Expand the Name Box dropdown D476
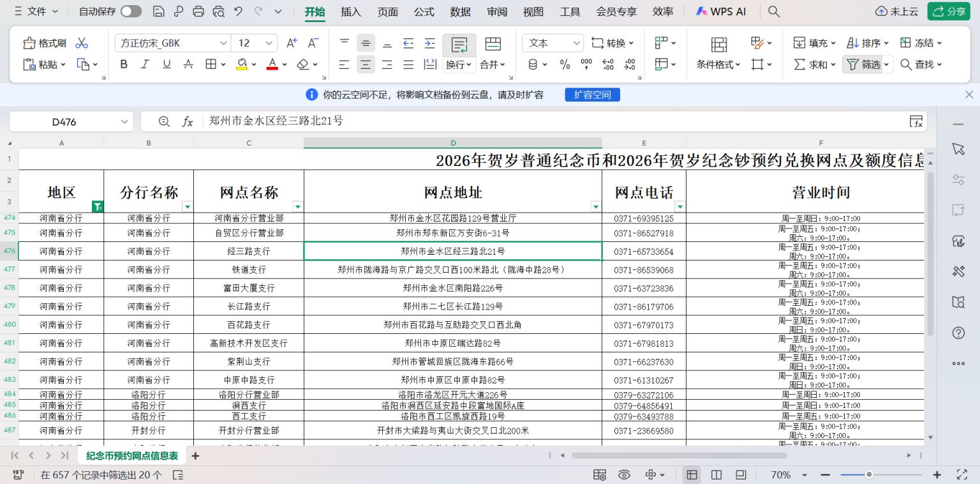 [x=124, y=121]
